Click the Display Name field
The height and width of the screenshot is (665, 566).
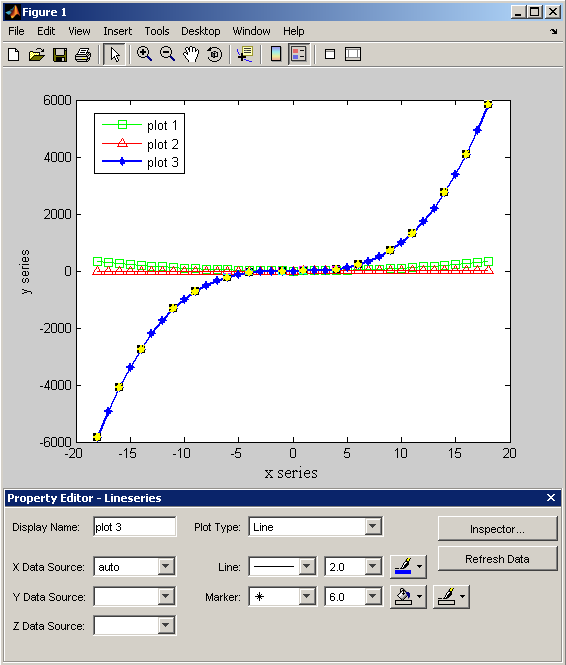pos(134,527)
